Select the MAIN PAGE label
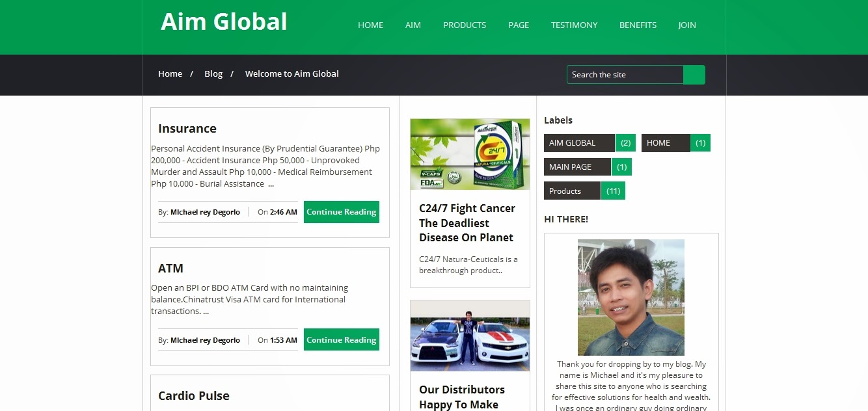868x411 pixels. click(577, 167)
